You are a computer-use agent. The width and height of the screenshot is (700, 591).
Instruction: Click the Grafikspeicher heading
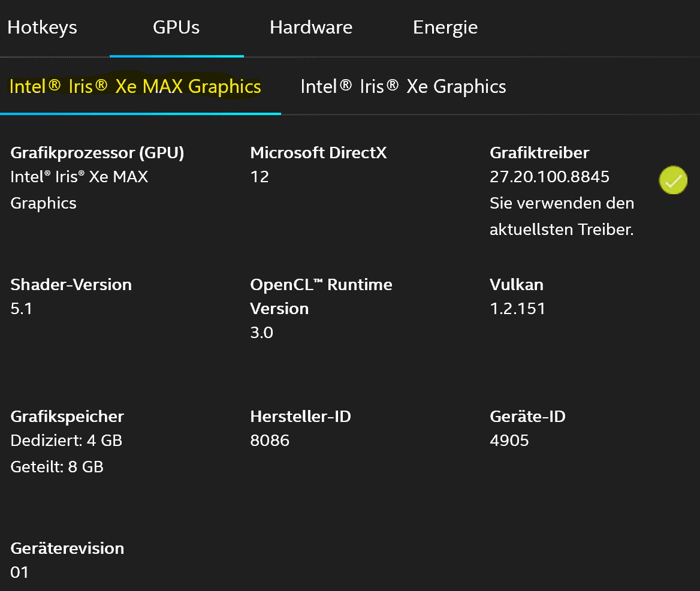click(x=67, y=417)
